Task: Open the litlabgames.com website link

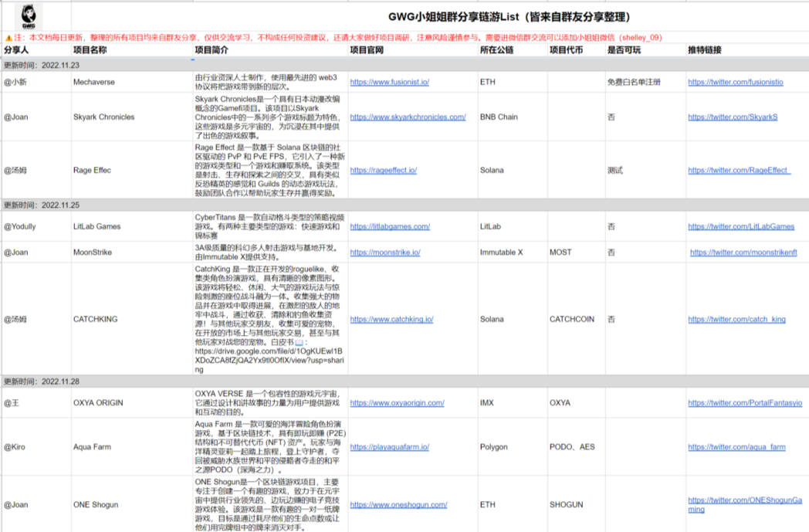Action: pos(390,226)
